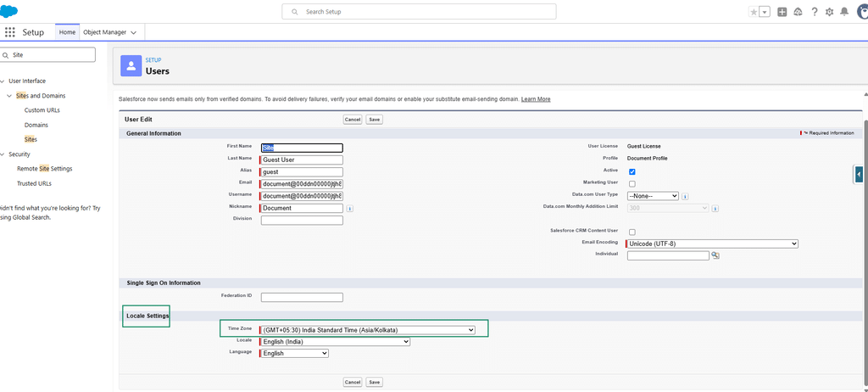Open the Time Zone dropdown

point(368,330)
